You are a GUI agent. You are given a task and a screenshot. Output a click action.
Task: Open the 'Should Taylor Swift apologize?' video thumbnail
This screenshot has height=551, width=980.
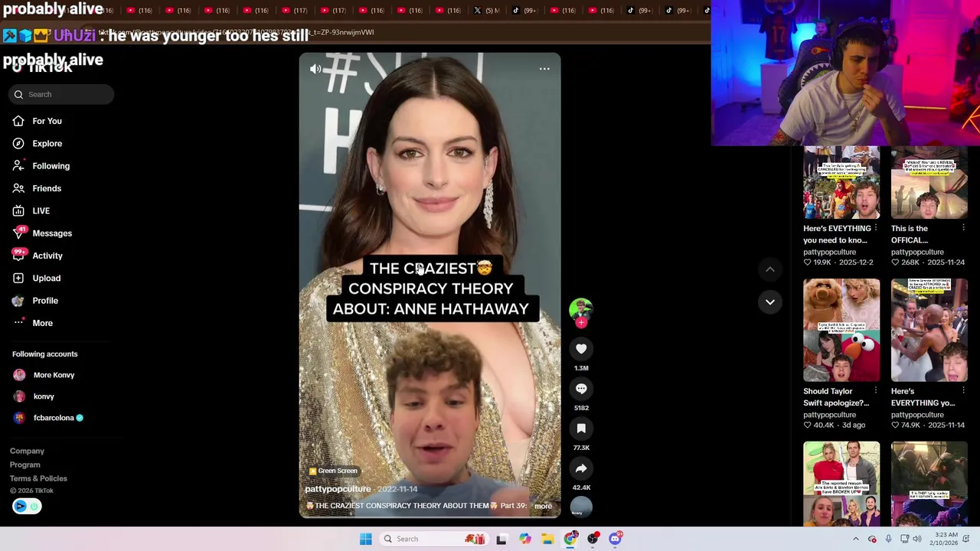[x=841, y=330]
